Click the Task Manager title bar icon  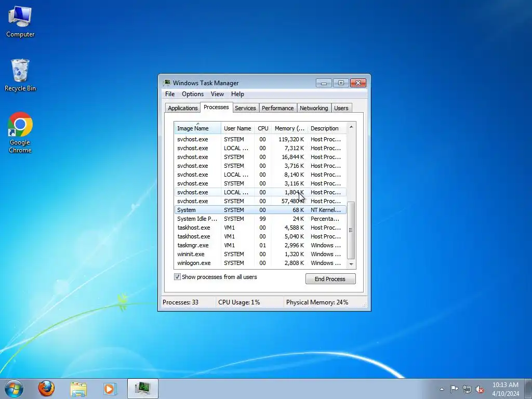pyautogui.click(x=167, y=83)
